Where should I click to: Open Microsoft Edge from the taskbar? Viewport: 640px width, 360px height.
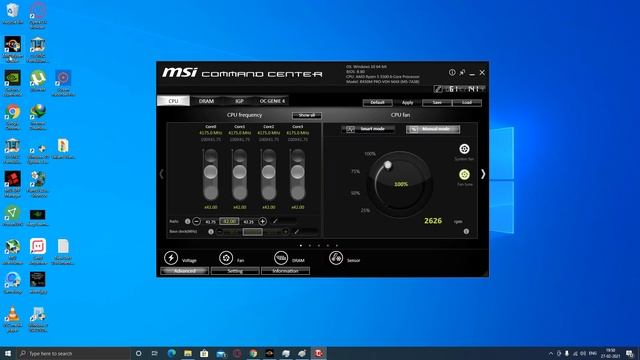tap(171, 353)
